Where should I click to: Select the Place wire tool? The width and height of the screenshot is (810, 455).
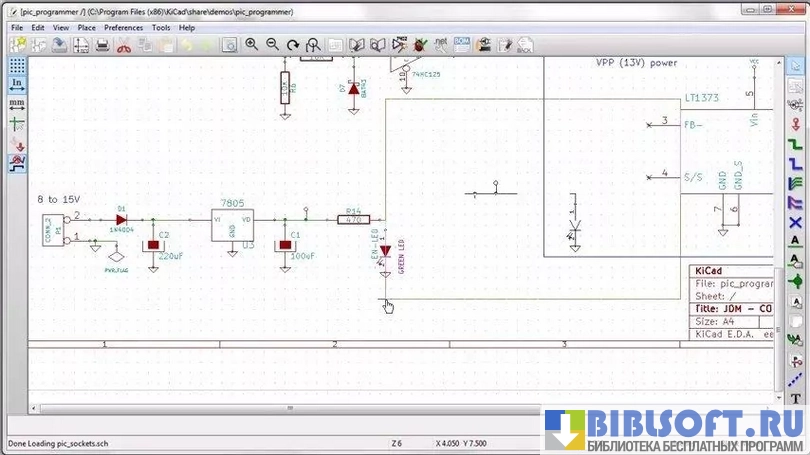796,144
